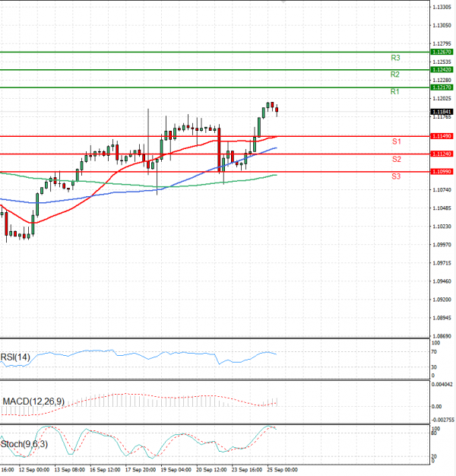
Task: Click the R3 resistance label
Action: point(395,58)
